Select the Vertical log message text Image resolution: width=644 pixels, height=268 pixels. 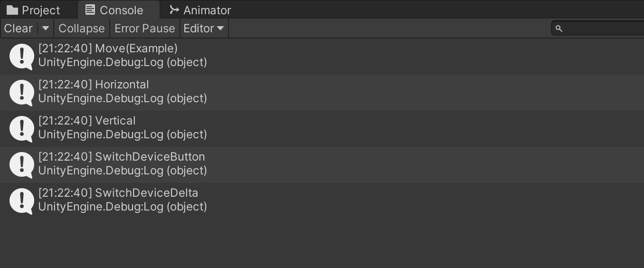point(115,121)
